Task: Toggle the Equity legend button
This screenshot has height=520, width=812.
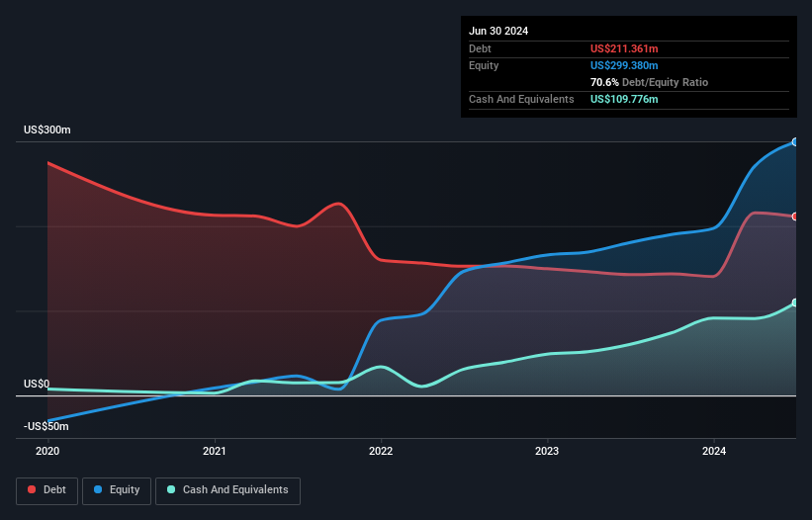Action: click(117, 490)
